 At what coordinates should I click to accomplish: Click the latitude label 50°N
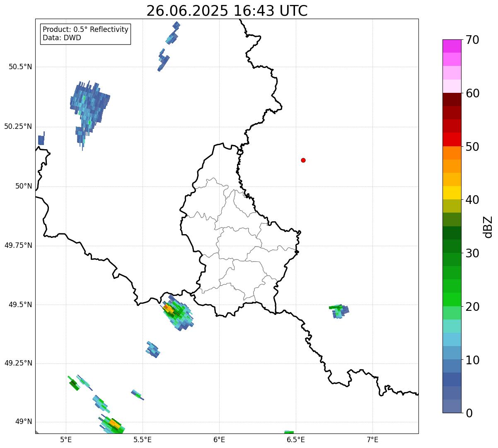click(24, 186)
